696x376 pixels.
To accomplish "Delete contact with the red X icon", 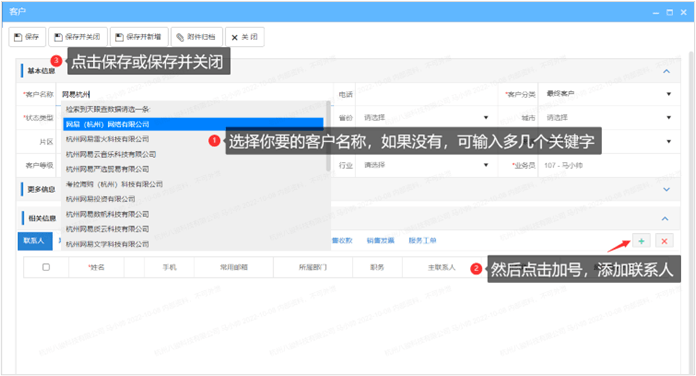I will [x=664, y=241].
